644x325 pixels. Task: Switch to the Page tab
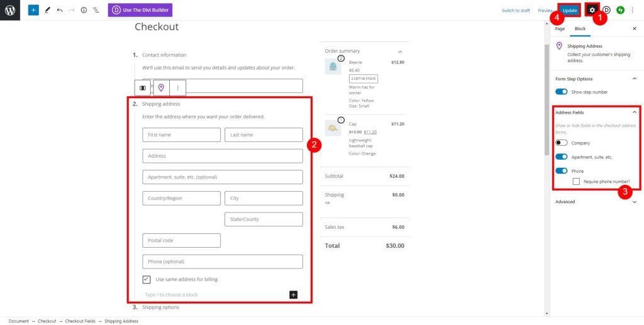(560, 29)
